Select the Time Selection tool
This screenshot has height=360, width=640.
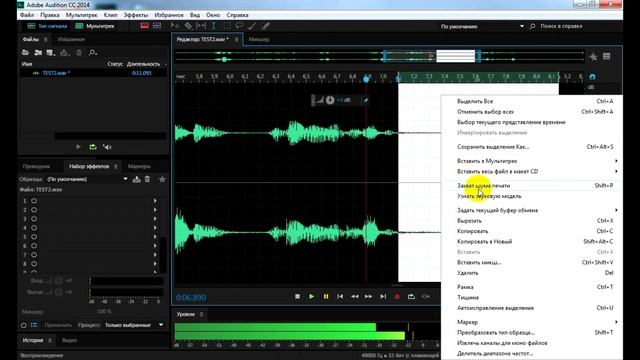click(x=213, y=26)
